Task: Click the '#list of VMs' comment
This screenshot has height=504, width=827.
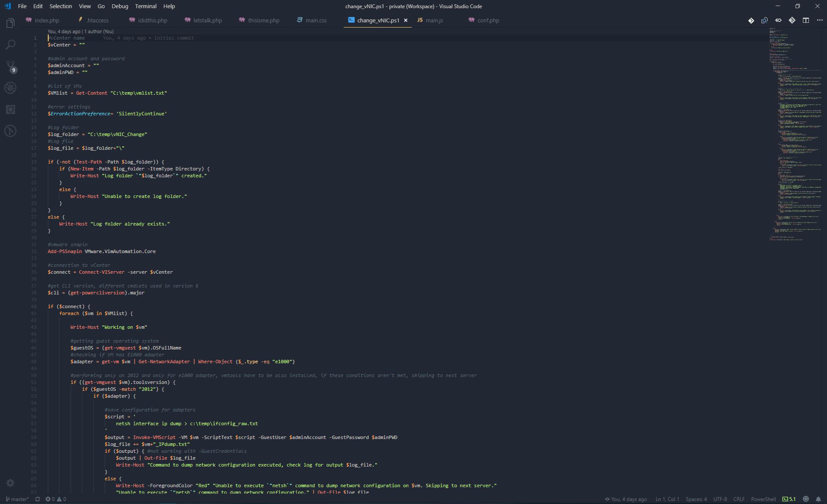Action: click(x=65, y=86)
